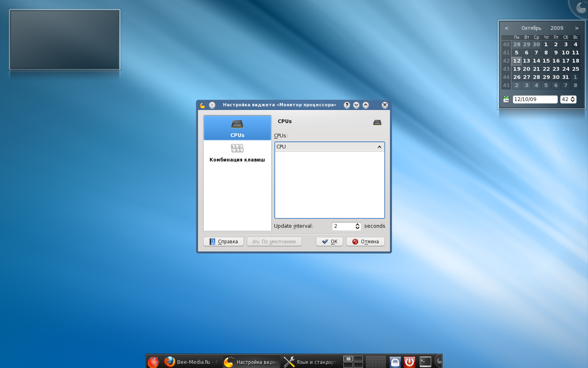Open the Октябрь month selector in the calendar
The width and height of the screenshot is (588, 368).
[x=531, y=28]
